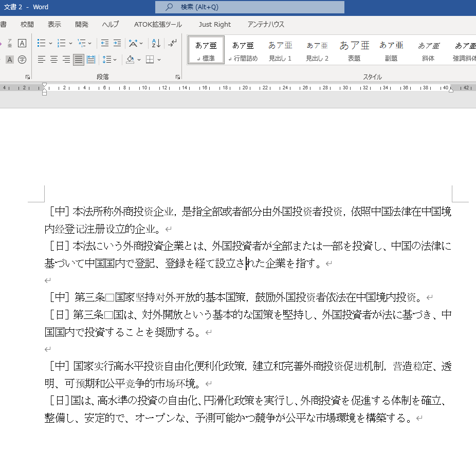Click the horizontal ruler at mark 20

(245, 88)
